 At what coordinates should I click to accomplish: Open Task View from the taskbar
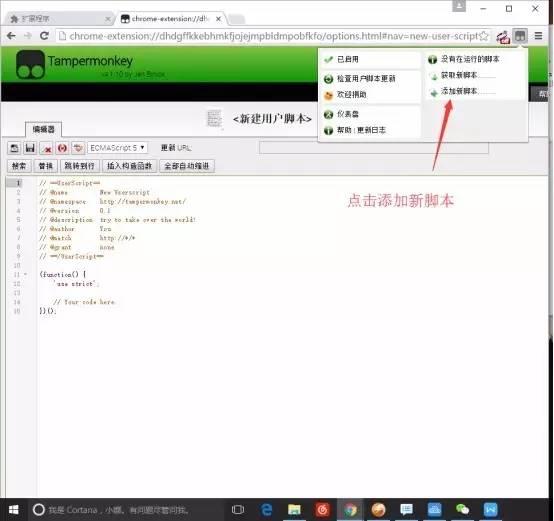click(x=238, y=510)
